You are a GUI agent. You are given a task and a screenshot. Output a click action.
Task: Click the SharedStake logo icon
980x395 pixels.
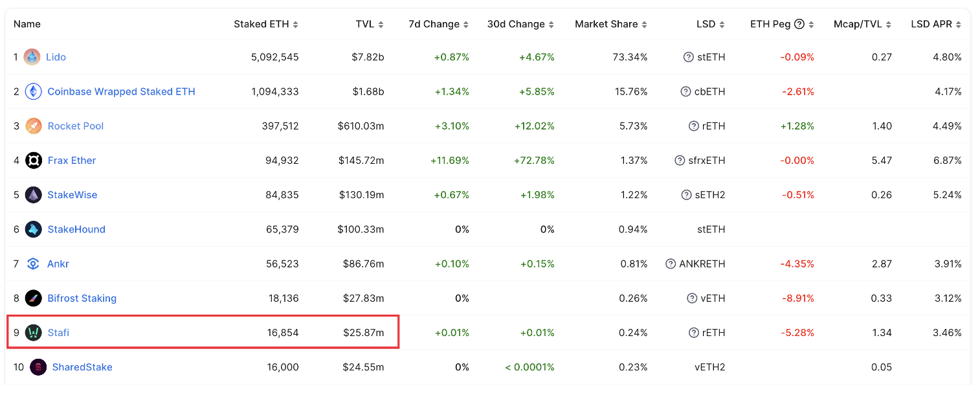tap(38, 367)
